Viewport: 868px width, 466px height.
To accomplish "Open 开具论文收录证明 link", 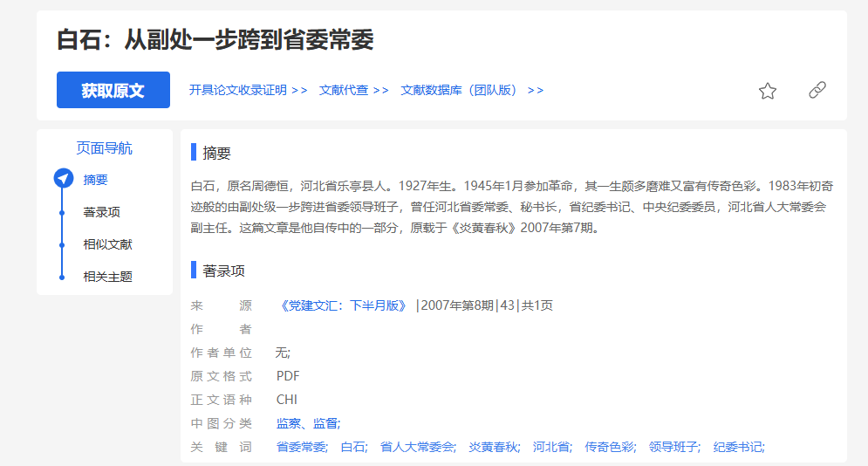I will pos(248,90).
